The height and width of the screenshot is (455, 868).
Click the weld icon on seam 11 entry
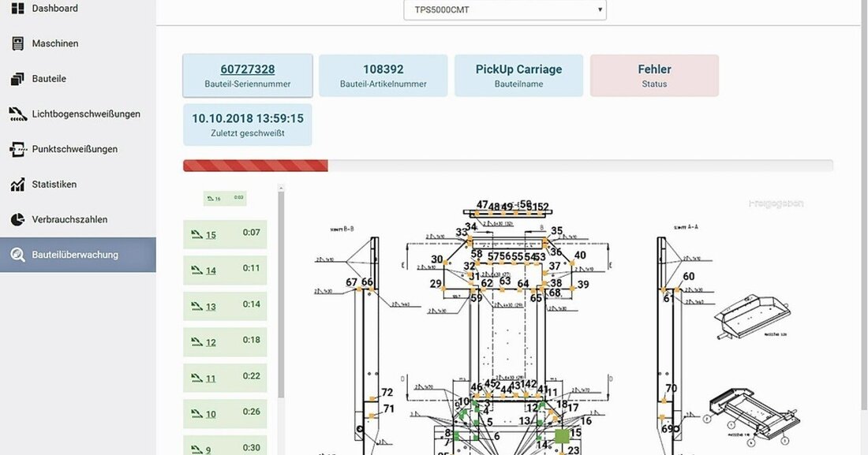[196, 377]
